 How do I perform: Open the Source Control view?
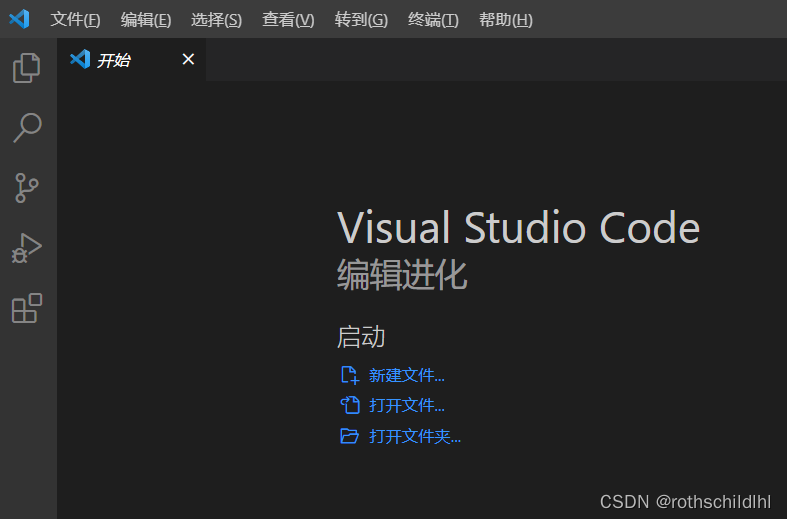pyautogui.click(x=27, y=188)
